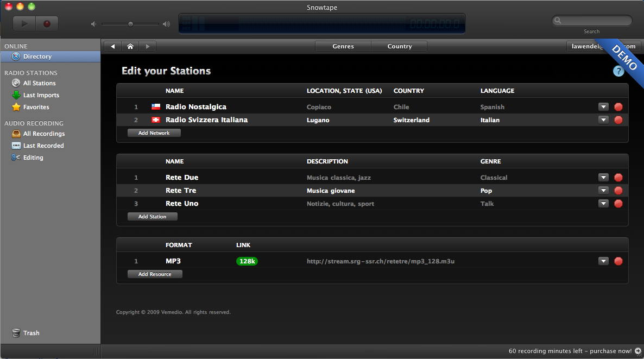The width and height of the screenshot is (644, 359).
Task: Start recording with the record button
Action: 47,24
